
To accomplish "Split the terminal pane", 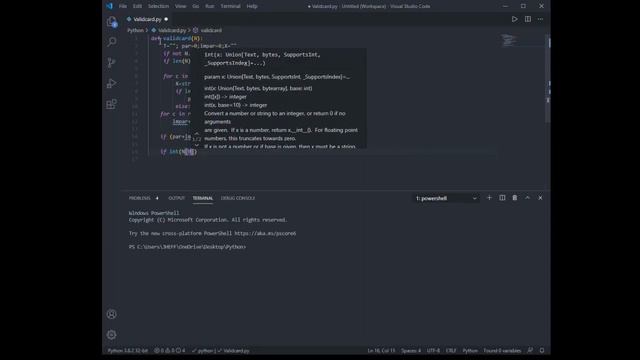I will click(x=502, y=198).
